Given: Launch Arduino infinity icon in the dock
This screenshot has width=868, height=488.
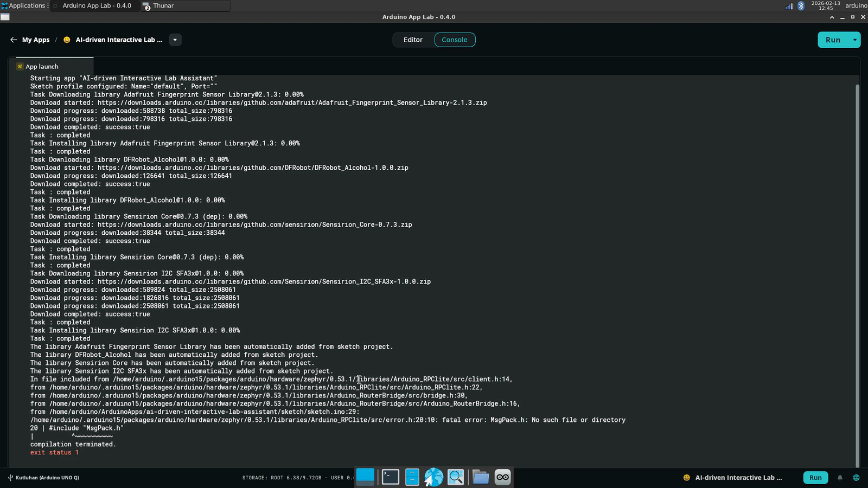Looking at the screenshot, I should (502, 477).
